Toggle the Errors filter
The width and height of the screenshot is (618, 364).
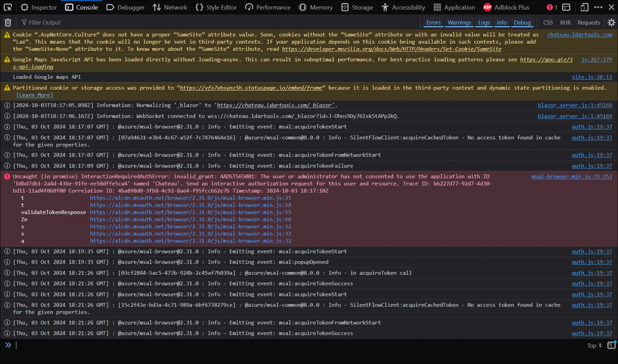[x=433, y=23]
